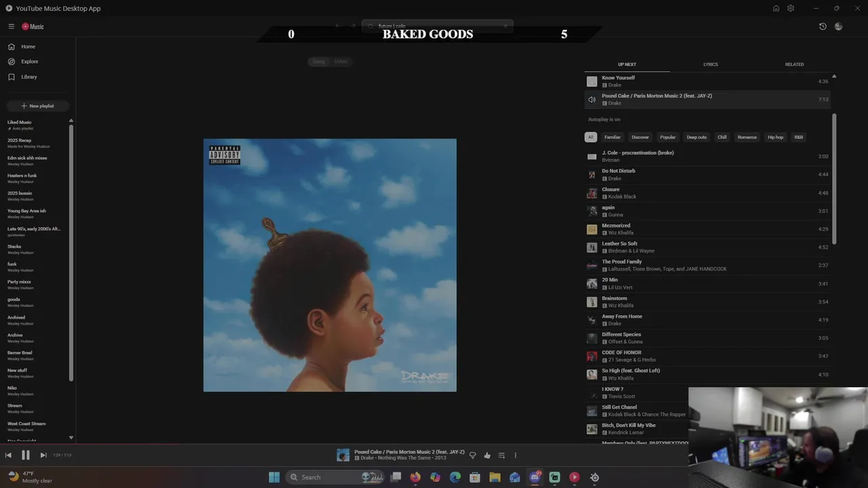868x488 pixels.
Task: Play CODE OF HONOR from queue
Action: point(708,356)
